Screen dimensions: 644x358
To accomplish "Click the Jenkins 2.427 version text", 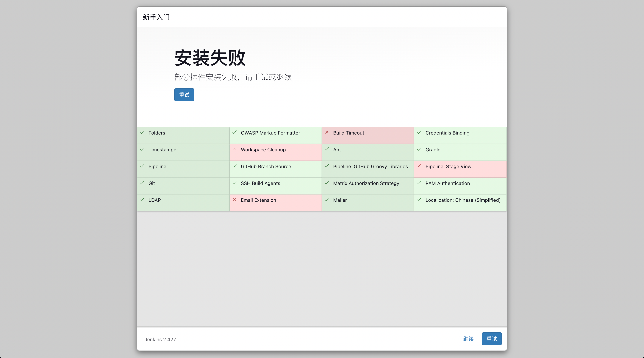I will click(160, 340).
